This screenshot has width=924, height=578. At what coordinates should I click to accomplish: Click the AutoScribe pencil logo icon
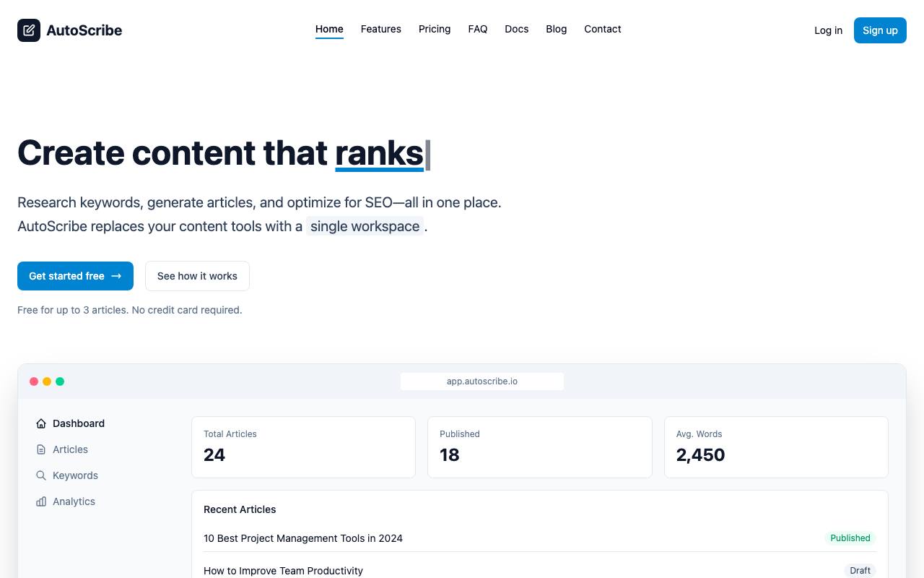pos(29,30)
